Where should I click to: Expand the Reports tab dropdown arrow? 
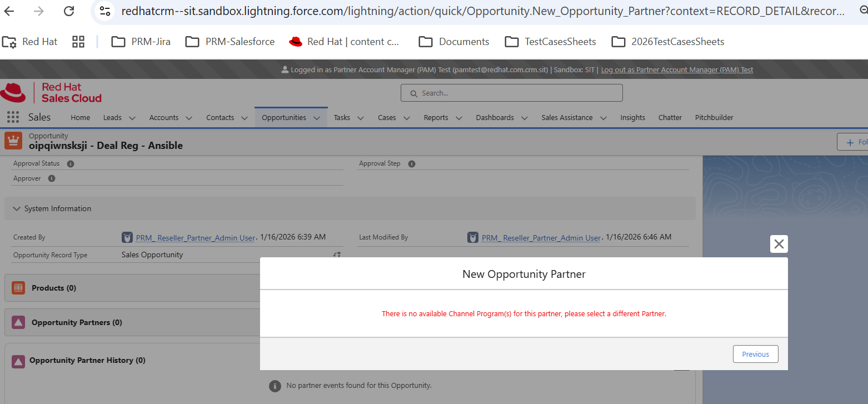coord(459,118)
